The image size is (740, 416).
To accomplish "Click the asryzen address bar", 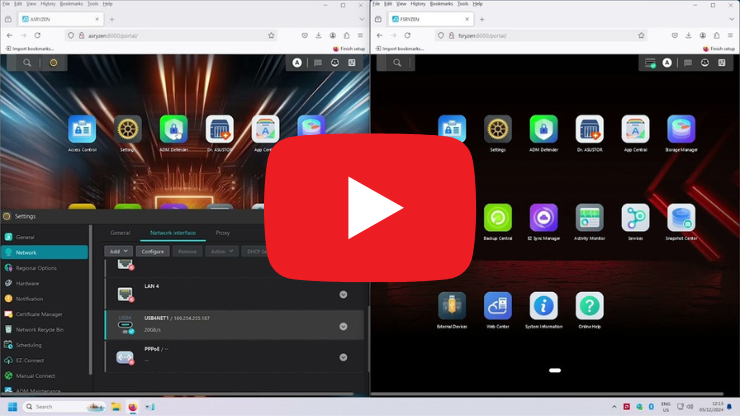I will [x=171, y=35].
